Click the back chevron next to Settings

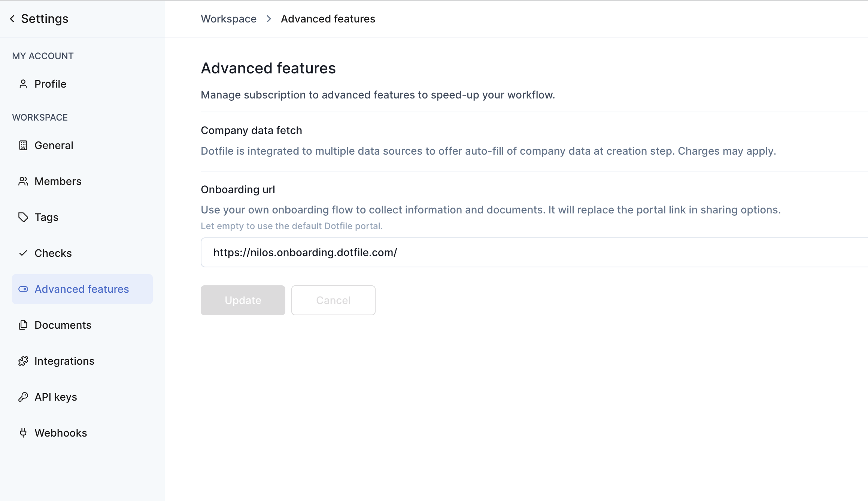(12, 19)
